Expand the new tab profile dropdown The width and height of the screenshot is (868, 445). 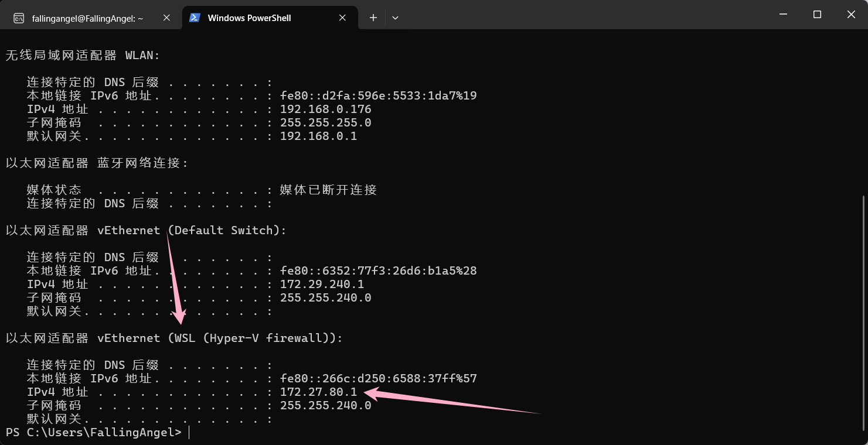[x=395, y=18]
